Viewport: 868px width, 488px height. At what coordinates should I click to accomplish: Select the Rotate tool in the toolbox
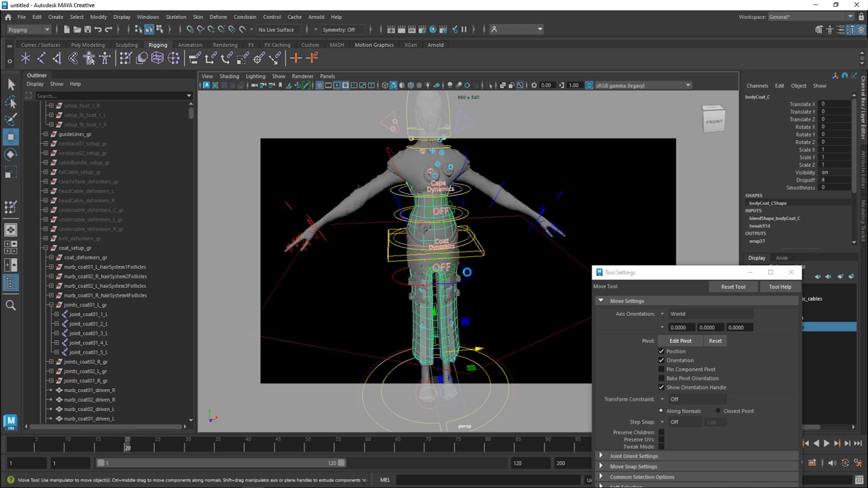[x=10, y=155]
